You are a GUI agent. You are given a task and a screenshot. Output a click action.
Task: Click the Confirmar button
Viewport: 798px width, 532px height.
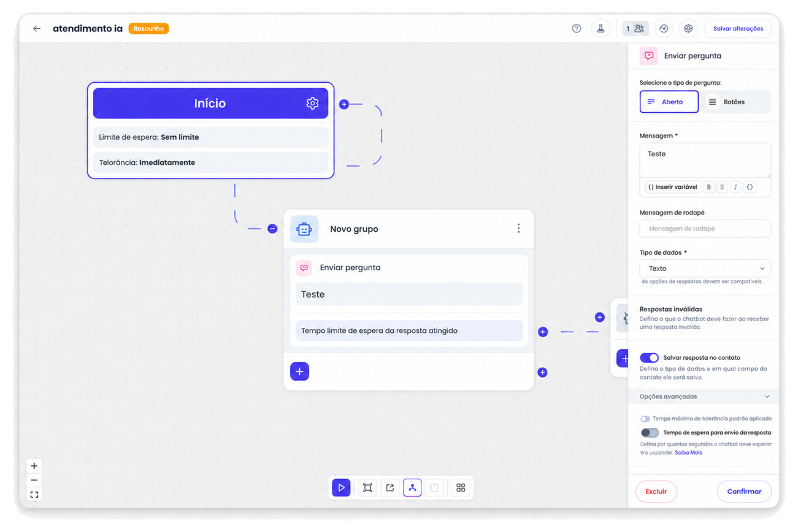point(744,492)
